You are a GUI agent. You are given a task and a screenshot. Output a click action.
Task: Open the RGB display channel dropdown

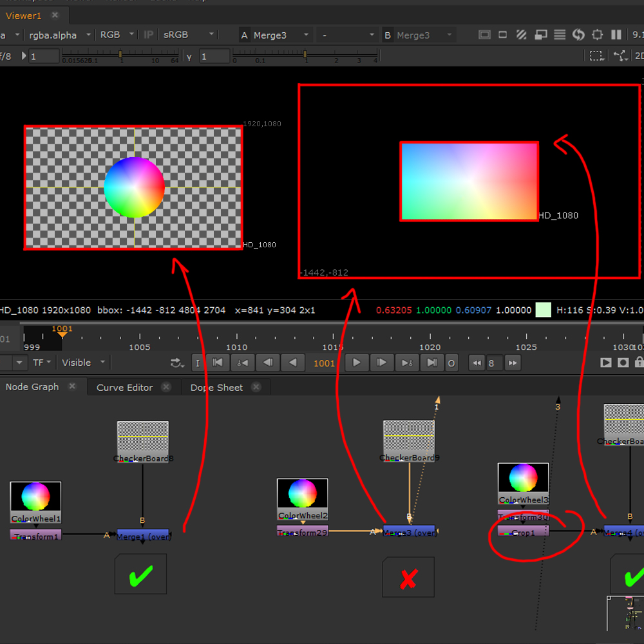point(117,35)
